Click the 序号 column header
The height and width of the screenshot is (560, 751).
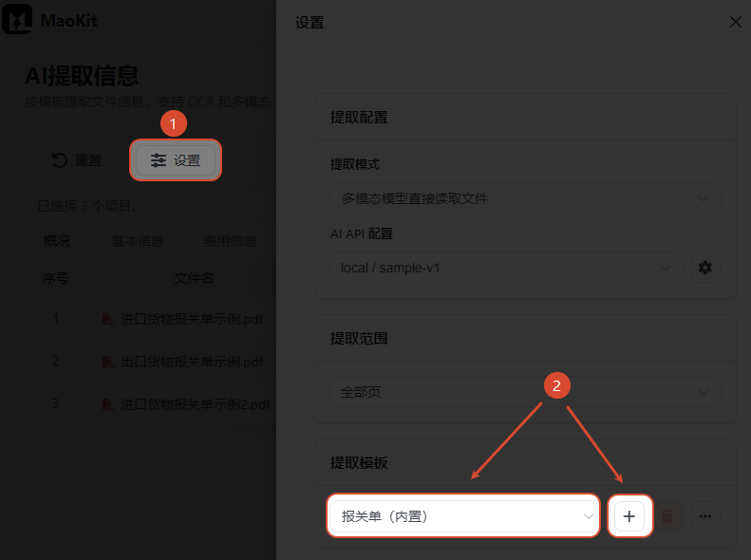(x=56, y=278)
